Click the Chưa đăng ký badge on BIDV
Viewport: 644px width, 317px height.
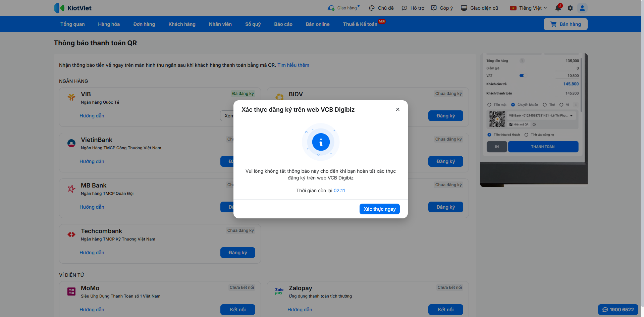[448, 94]
